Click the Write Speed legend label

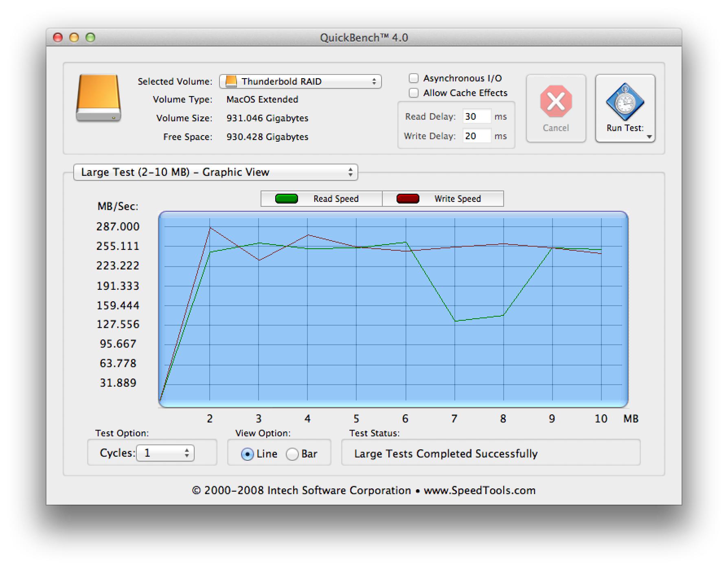458,199
